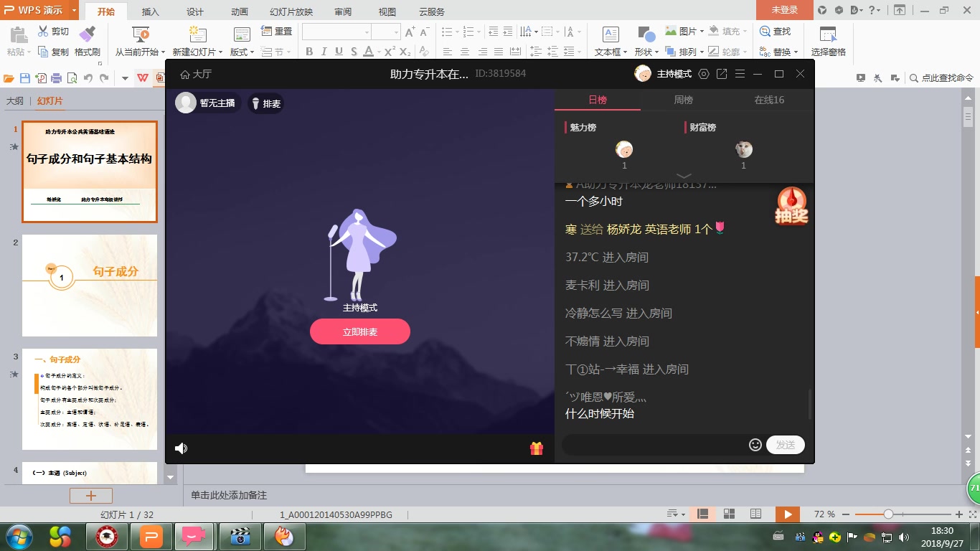The image size is (980, 551).
Task: Open the font name dropdown
Action: (x=367, y=32)
